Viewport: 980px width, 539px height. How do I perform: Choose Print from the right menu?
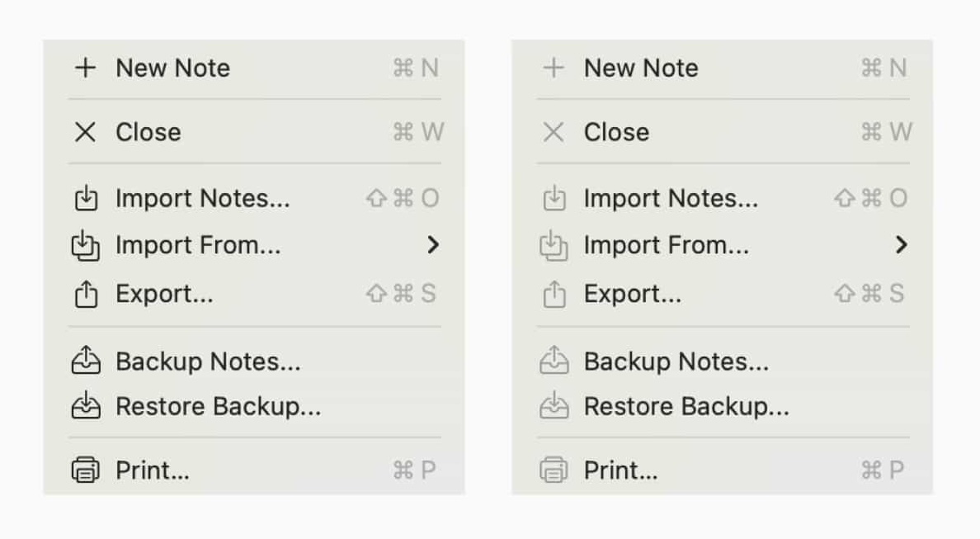pos(620,469)
